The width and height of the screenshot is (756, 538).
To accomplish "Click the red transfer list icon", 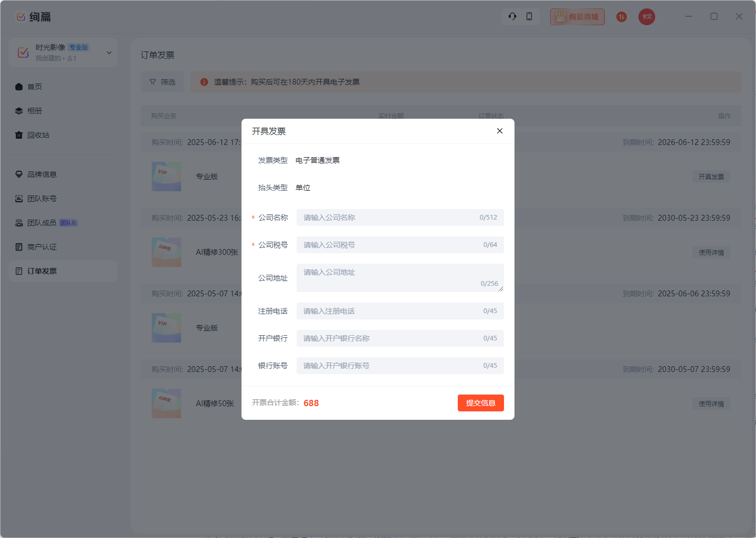I will pyautogui.click(x=622, y=17).
